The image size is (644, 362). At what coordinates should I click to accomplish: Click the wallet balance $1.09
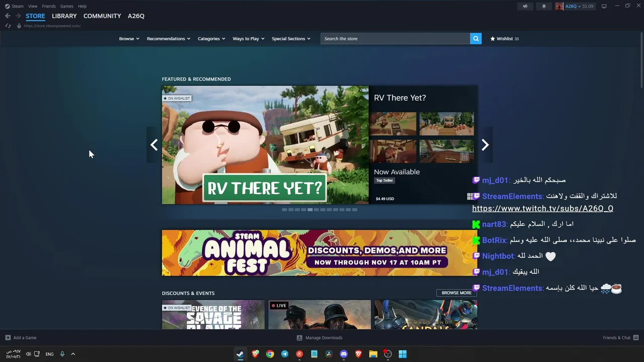588,6
